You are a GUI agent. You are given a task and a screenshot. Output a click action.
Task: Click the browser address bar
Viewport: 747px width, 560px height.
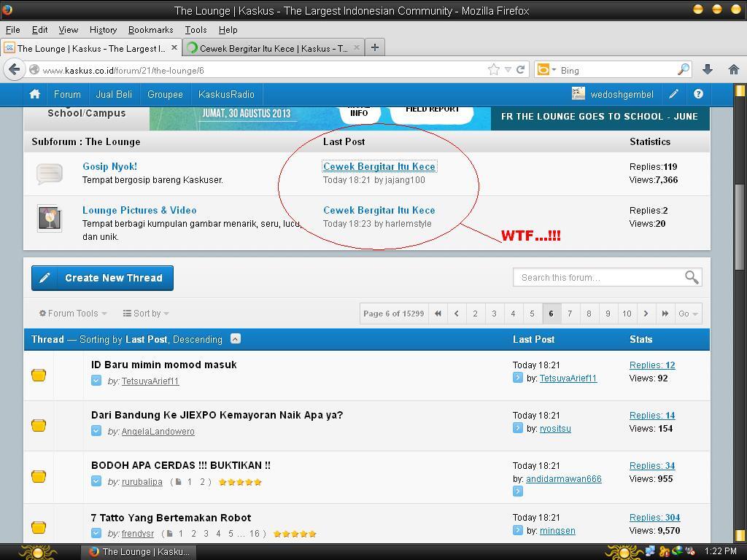click(x=262, y=70)
